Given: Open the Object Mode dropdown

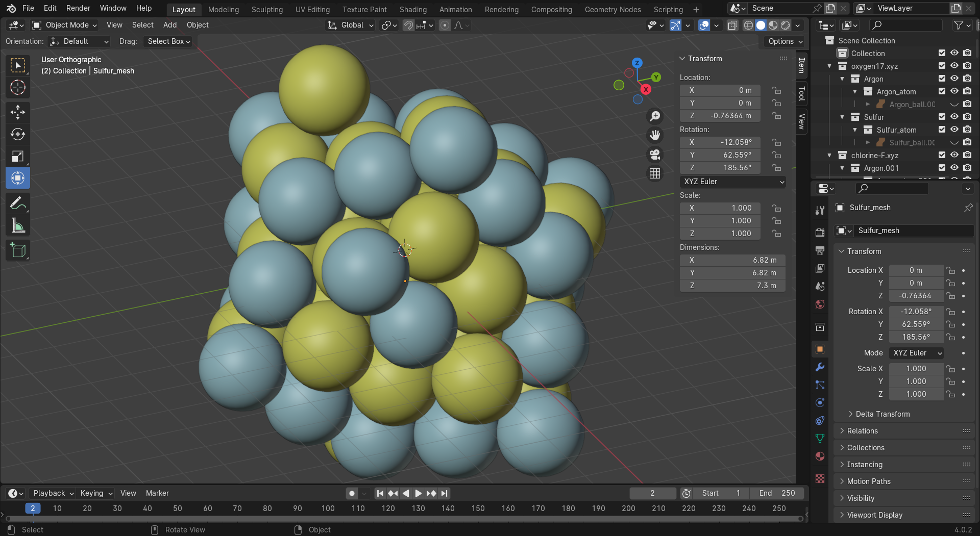Looking at the screenshot, I should [64, 25].
